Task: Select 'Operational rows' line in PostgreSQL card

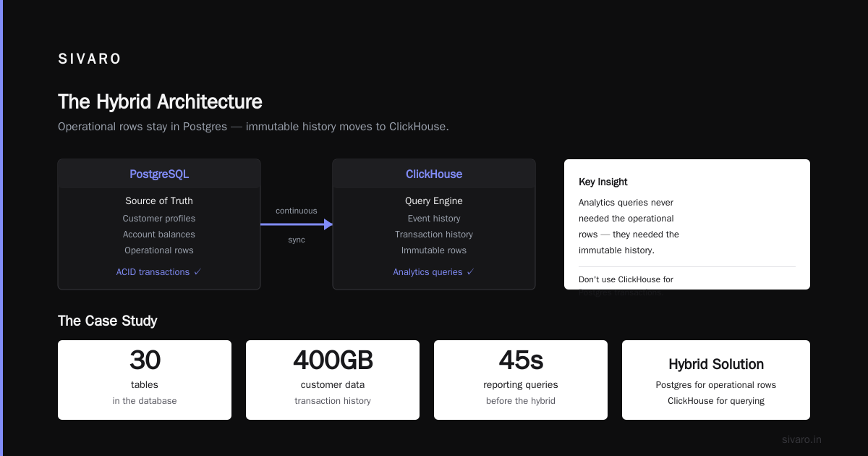Action: coord(159,250)
